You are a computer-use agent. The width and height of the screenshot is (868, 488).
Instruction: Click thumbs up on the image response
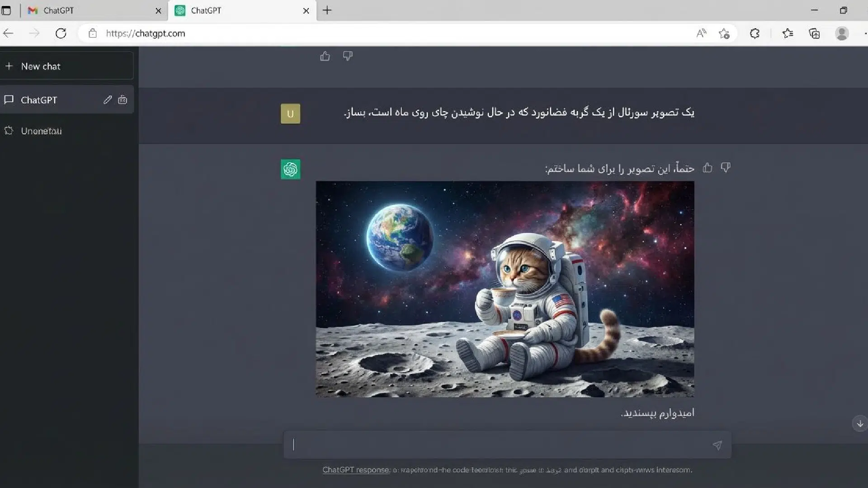[708, 168]
